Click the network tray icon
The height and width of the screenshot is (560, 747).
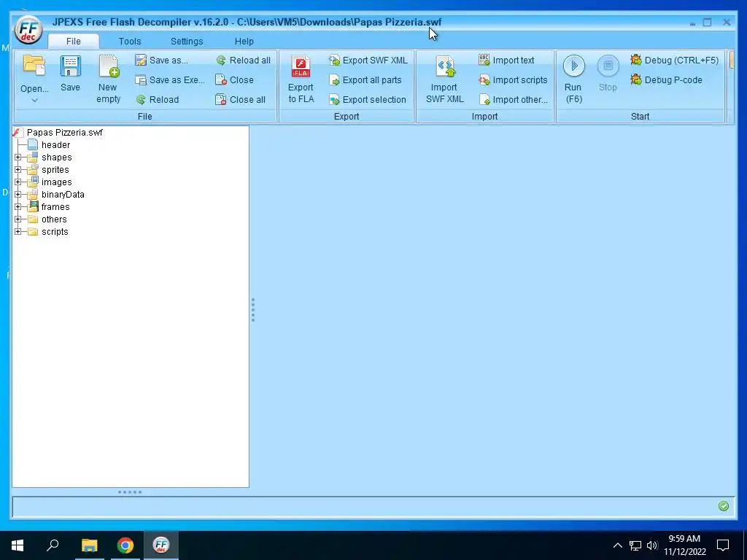635,545
